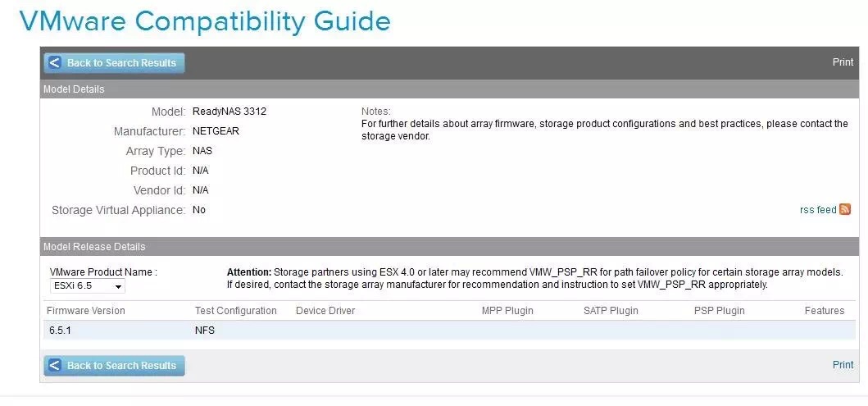
Task: Click the SATP Plugin column header
Action: 611,311
